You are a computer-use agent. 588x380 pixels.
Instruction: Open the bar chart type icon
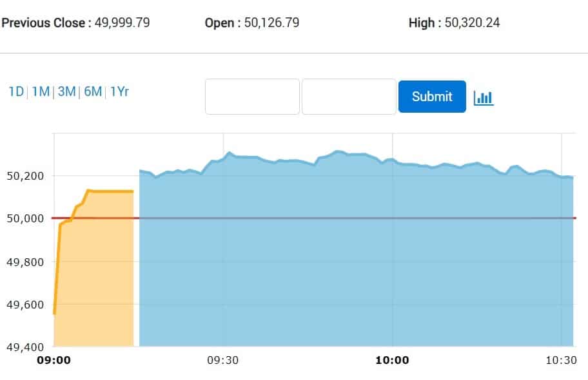(x=484, y=97)
